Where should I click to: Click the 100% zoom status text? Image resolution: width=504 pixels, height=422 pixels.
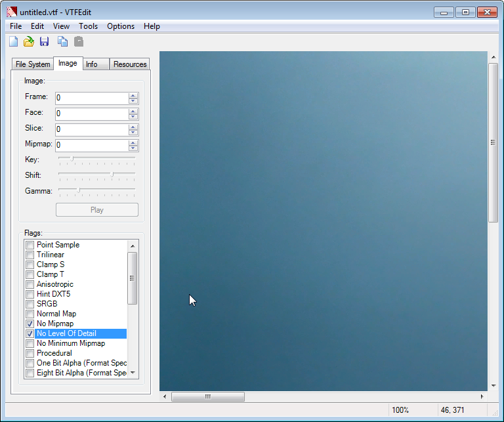click(x=400, y=410)
